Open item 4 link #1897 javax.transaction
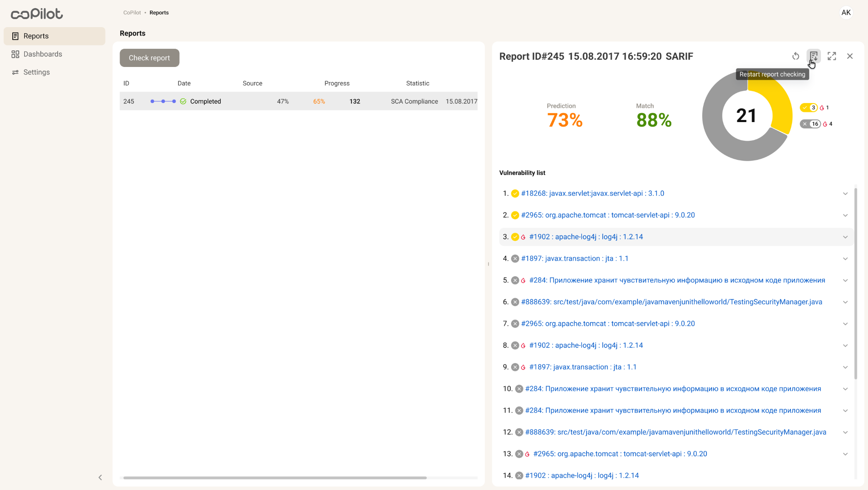The height and width of the screenshot is (490, 868). pyautogui.click(x=575, y=259)
